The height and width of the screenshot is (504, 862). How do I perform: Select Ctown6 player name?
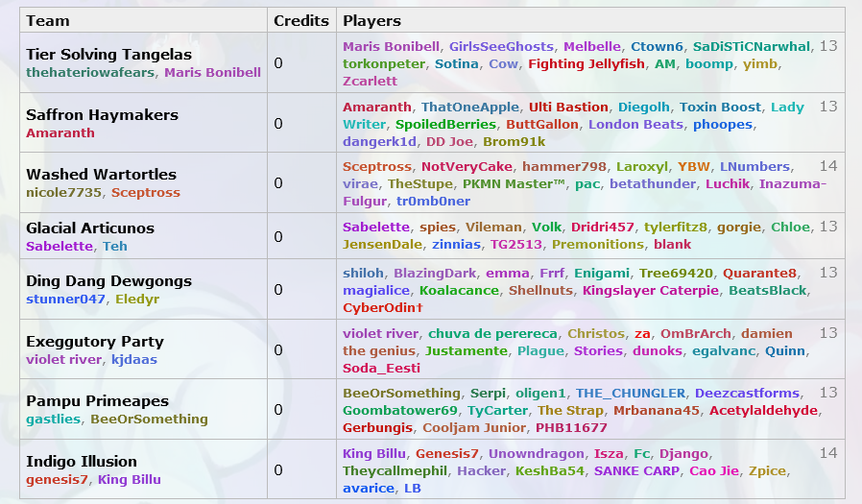(657, 47)
